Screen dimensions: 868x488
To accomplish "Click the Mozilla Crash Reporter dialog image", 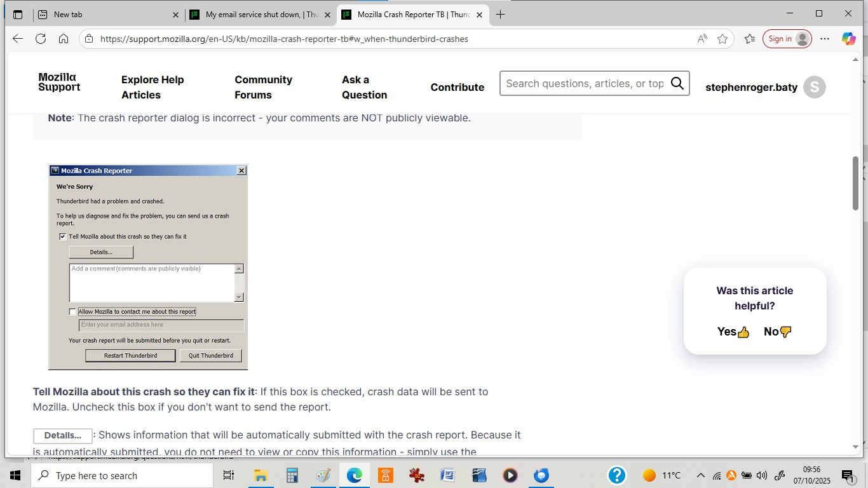I will tap(148, 267).
